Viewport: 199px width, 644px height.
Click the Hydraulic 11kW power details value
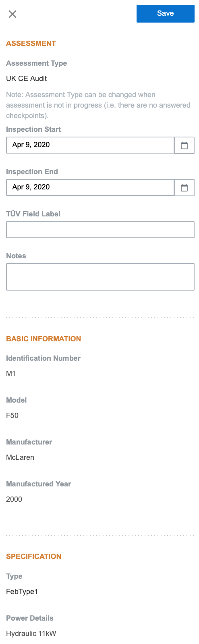[31, 634]
